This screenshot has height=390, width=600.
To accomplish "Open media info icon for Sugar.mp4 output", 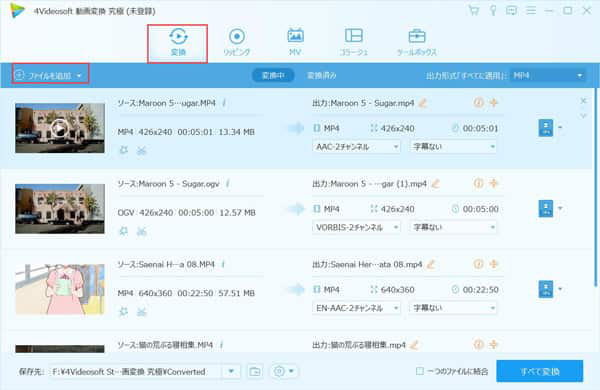I will pyautogui.click(x=478, y=102).
